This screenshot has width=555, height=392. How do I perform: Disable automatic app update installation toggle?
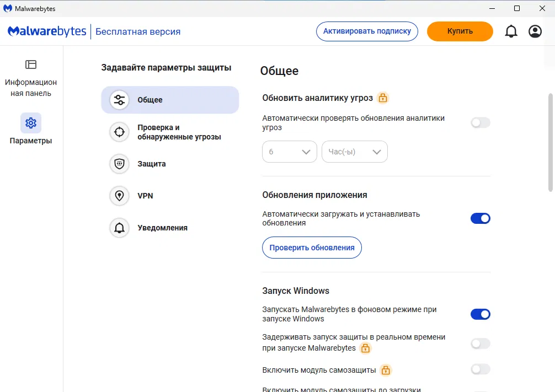click(x=480, y=218)
